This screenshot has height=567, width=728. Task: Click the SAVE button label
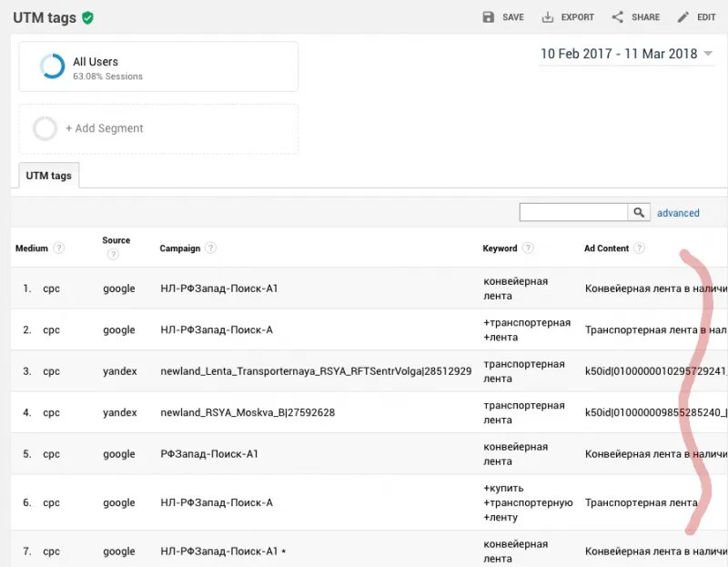(513, 17)
